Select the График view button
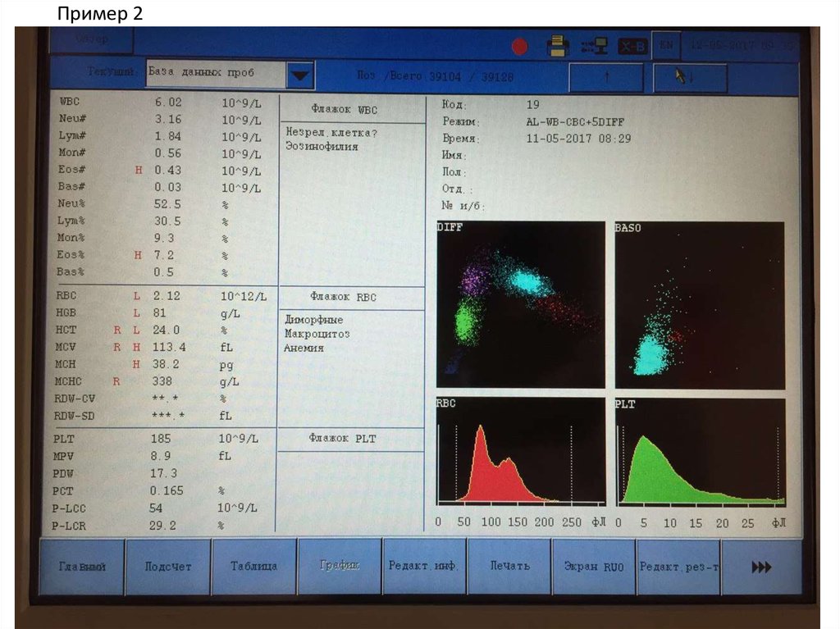This screenshot has width=840, height=629. (339, 566)
